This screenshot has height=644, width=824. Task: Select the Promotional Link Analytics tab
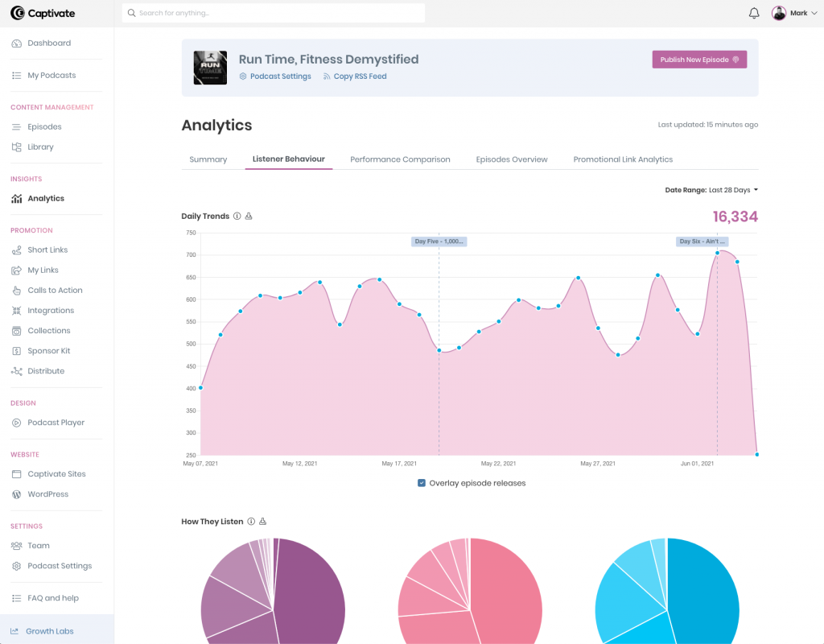pos(623,159)
